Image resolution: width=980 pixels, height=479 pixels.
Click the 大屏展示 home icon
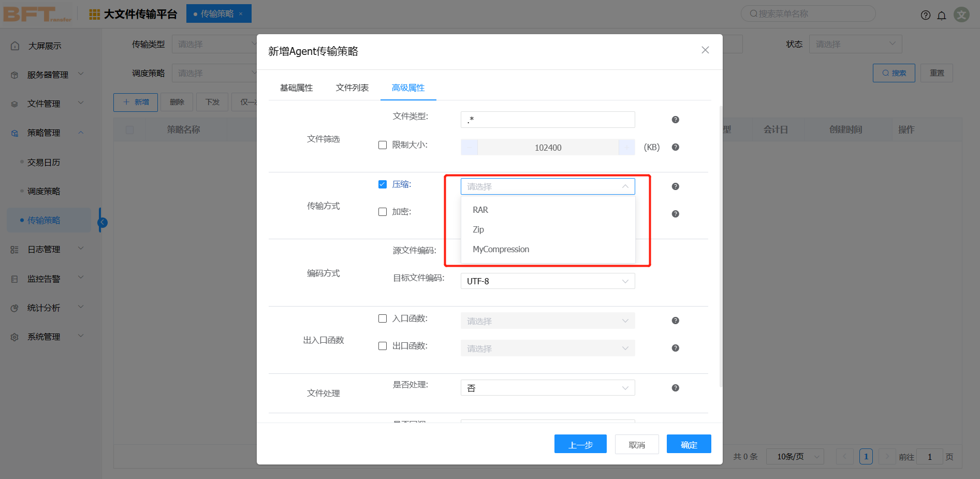[x=15, y=46]
